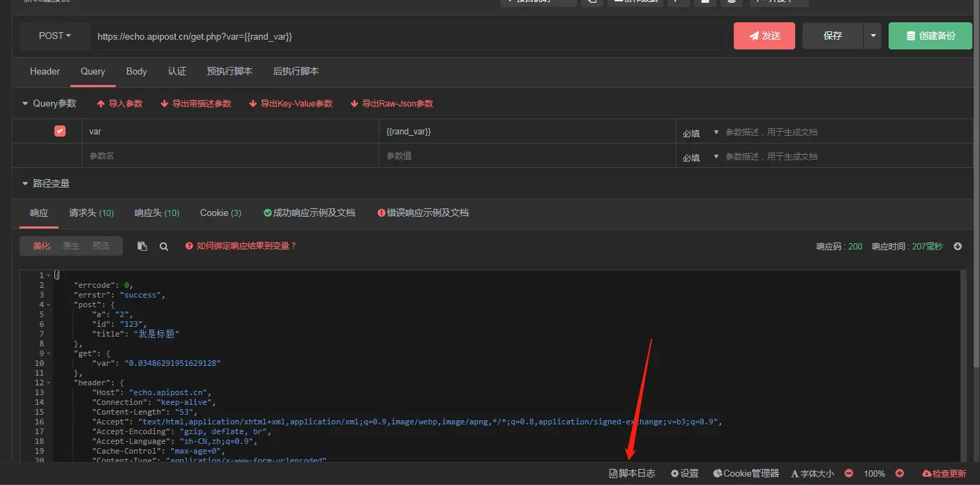Collapse the JSON root at line 1
The height and width of the screenshot is (485, 980).
coord(48,275)
